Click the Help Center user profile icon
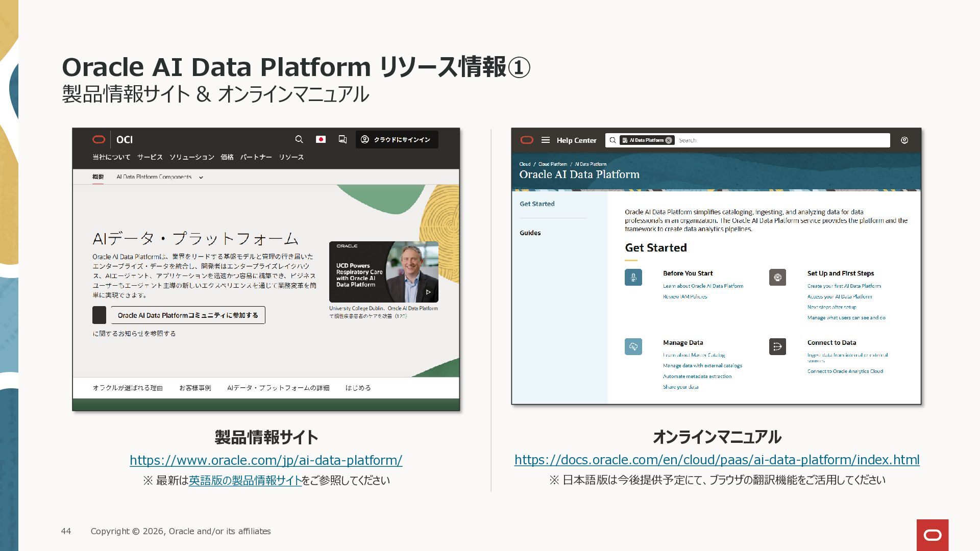This screenshot has height=551, width=980. tap(904, 140)
